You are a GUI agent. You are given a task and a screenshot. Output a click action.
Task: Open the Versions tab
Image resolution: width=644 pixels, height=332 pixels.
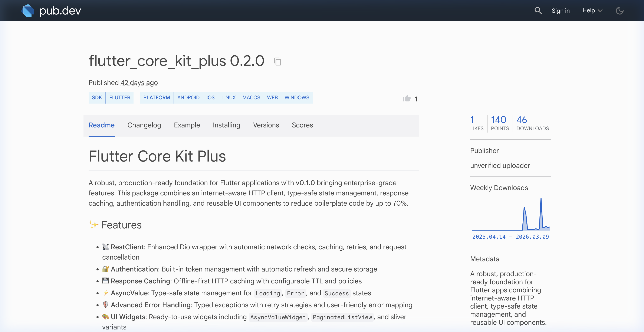(x=266, y=125)
